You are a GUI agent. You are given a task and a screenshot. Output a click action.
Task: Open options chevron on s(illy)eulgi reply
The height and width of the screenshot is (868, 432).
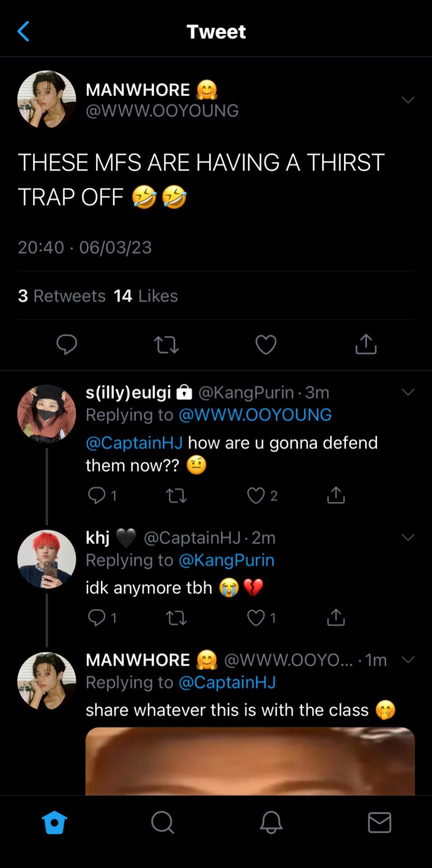(x=408, y=392)
